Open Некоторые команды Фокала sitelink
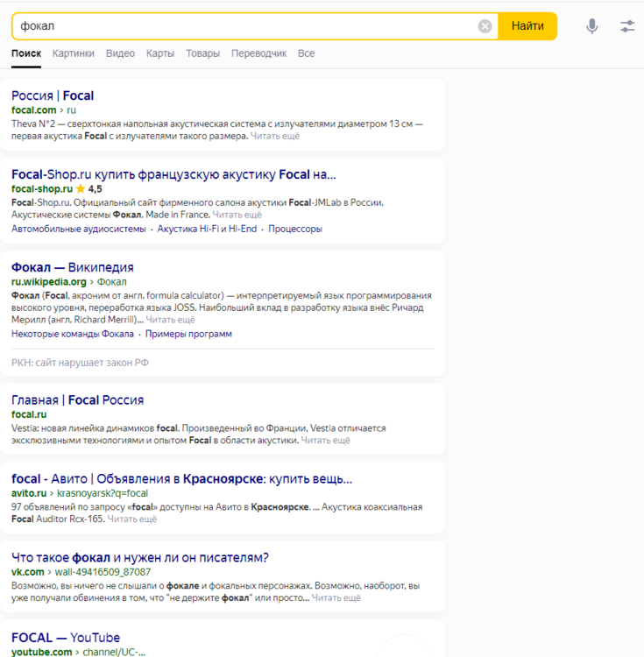Screen dimensions: 644x657 [73, 335]
